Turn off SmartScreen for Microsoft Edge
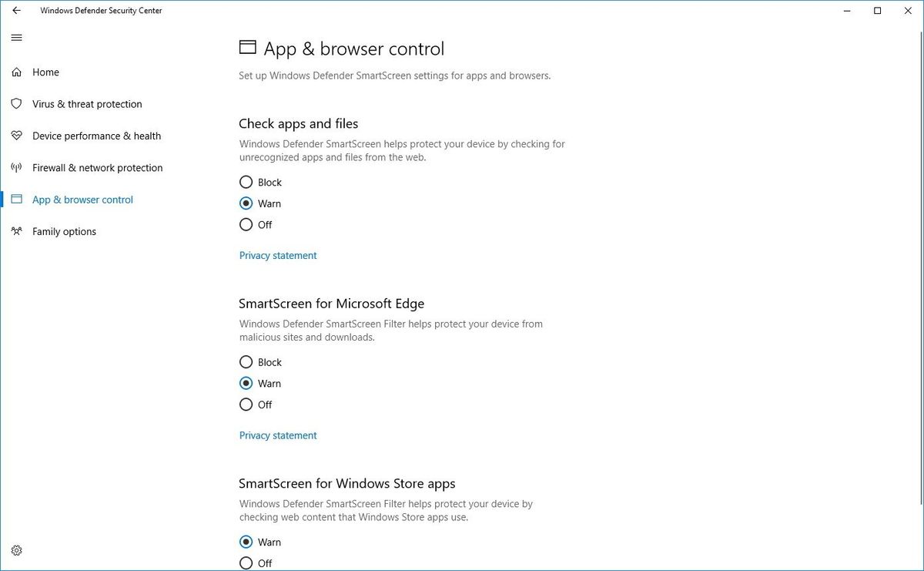Viewport: 924px width, 571px height. point(246,404)
